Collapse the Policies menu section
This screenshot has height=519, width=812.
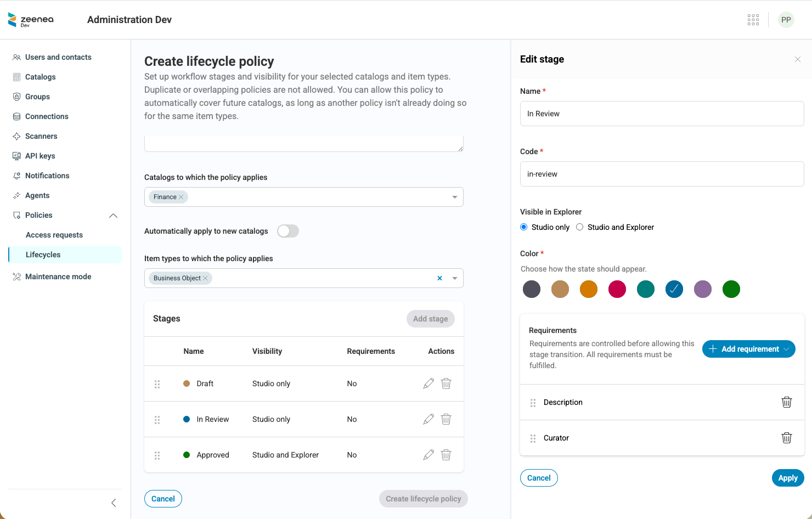(x=114, y=216)
